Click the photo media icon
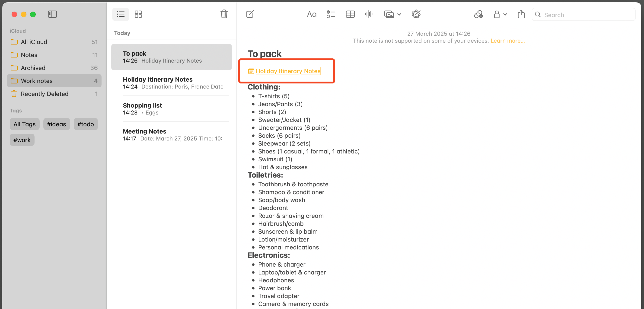644x309 pixels. click(389, 15)
